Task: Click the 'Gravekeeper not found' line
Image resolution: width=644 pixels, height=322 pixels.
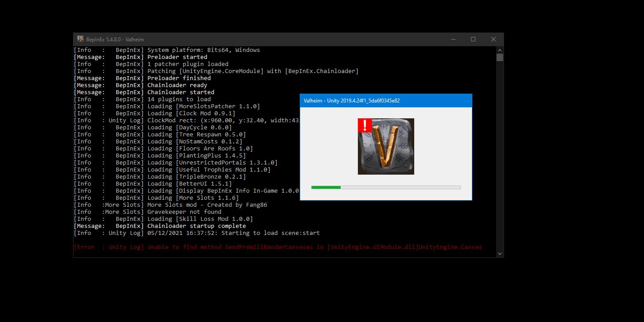Action: click(x=147, y=212)
